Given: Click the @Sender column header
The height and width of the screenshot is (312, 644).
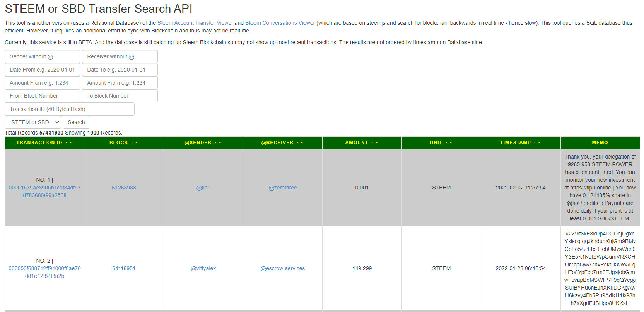Looking at the screenshot, I should [x=203, y=143].
